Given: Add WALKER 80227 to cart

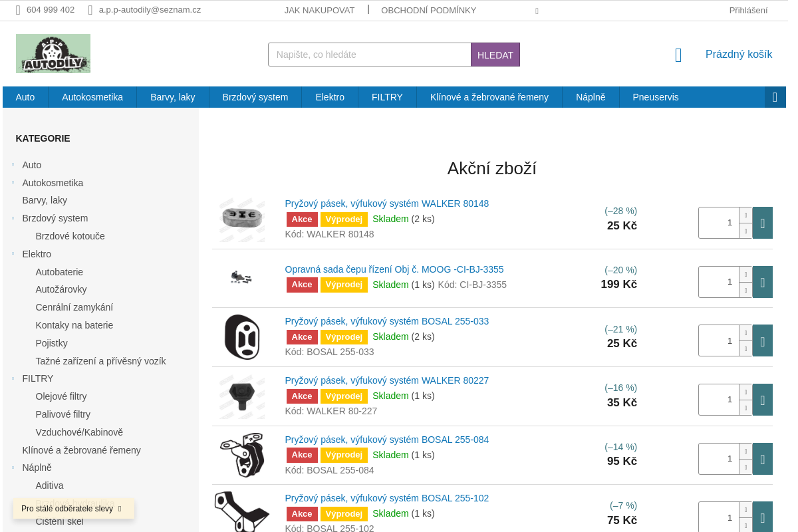Looking at the screenshot, I should point(762,400).
